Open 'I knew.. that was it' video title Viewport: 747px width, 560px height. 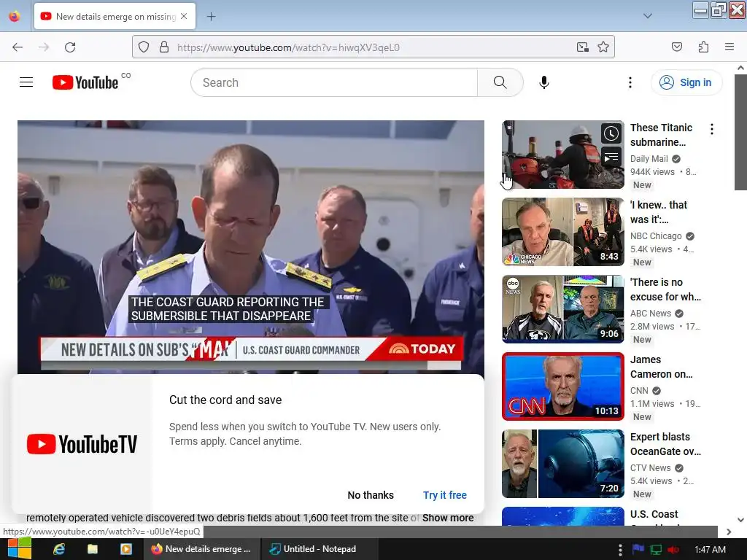659,212
